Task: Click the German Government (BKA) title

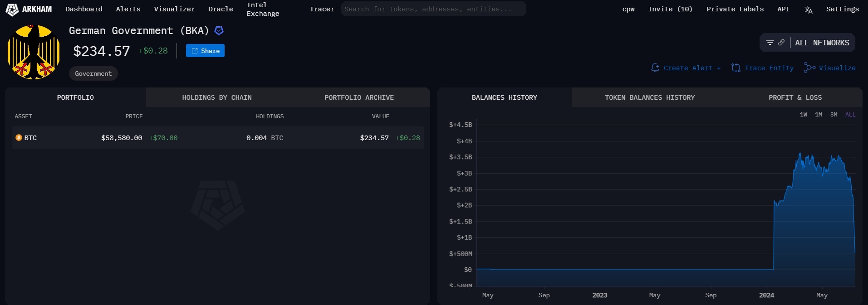Action: (x=139, y=30)
